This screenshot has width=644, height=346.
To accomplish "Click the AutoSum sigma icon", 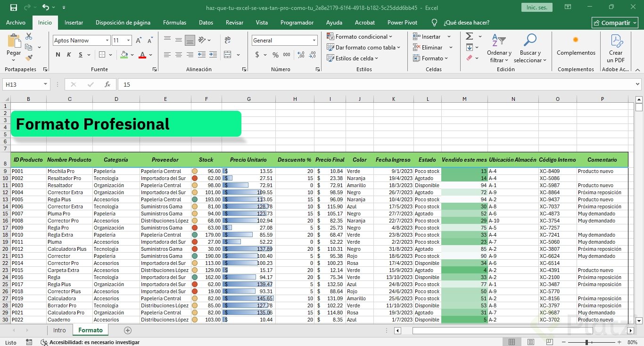I will (x=469, y=36).
